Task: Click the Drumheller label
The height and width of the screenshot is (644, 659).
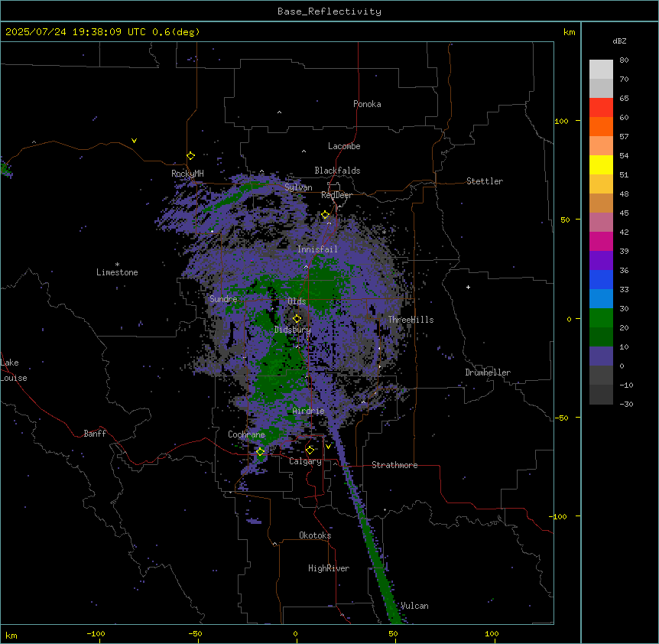Action: [x=488, y=372]
